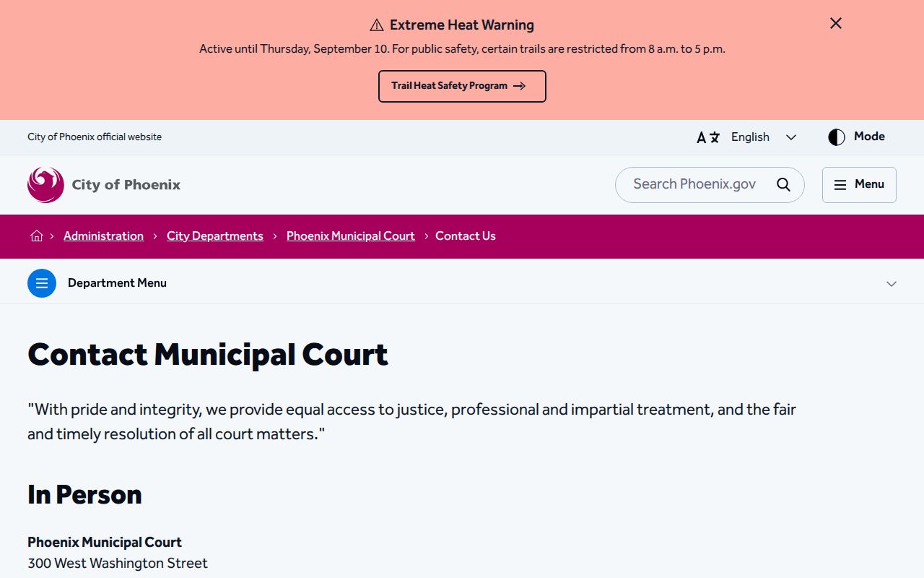Click the In Person heading
The height and width of the screenshot is (578, 924).
(x=84, y=495)
